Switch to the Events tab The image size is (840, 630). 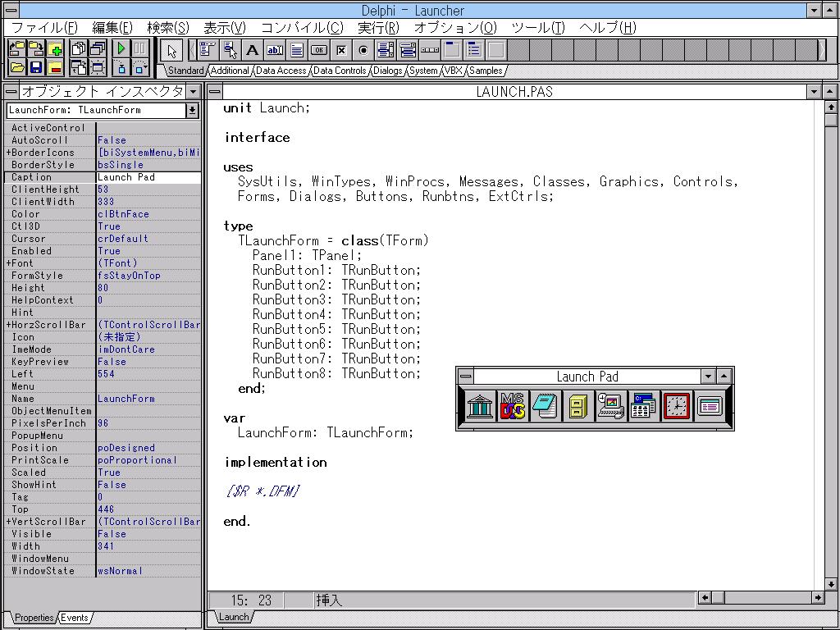point(75,618)
